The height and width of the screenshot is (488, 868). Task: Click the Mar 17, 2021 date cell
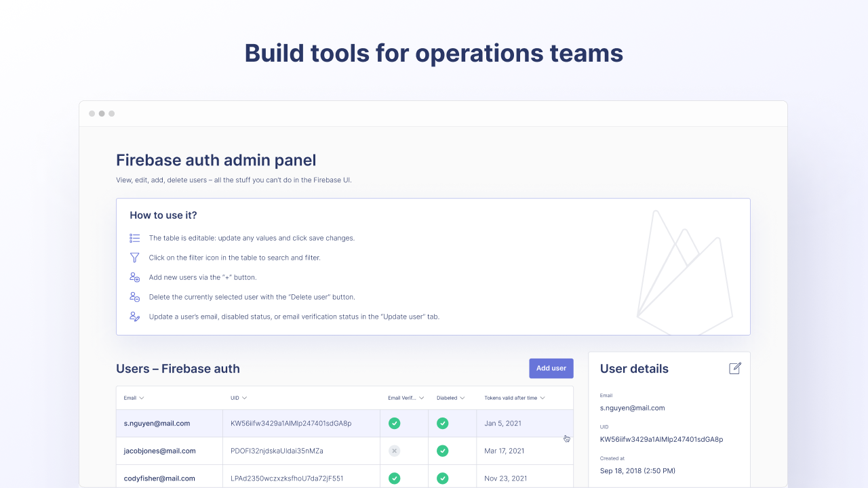pyautogui.click(x=525, y=451)
